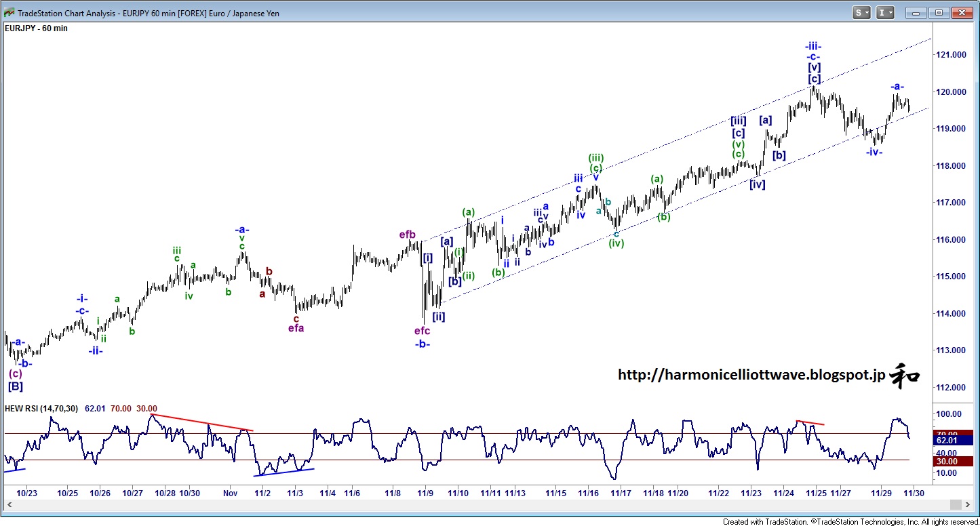
Task: Click the horizontal scrollbar thumb
Action: point(957,504)
